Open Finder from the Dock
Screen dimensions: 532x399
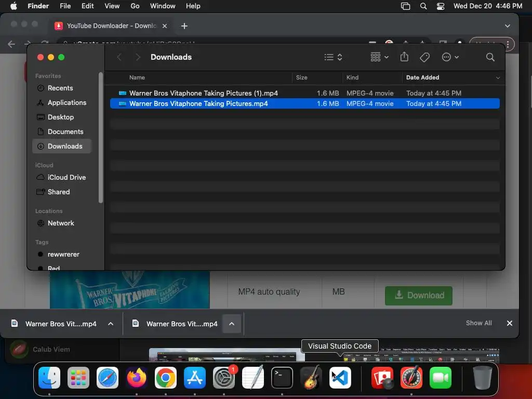pos(49,378)
